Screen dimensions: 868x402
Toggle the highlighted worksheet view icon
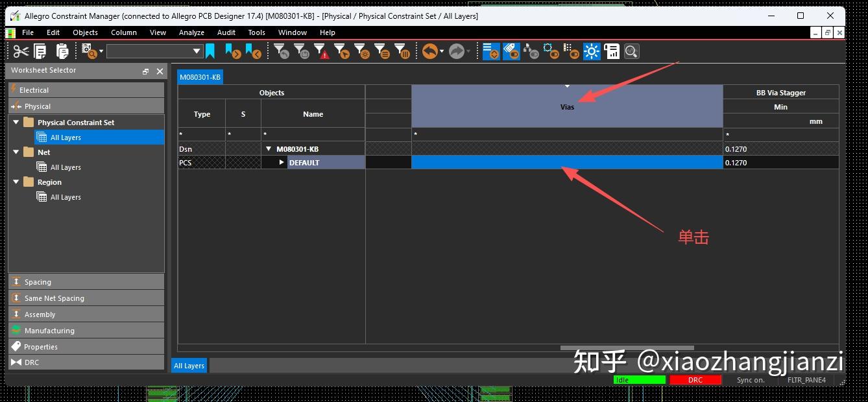[x=491, y=51]
